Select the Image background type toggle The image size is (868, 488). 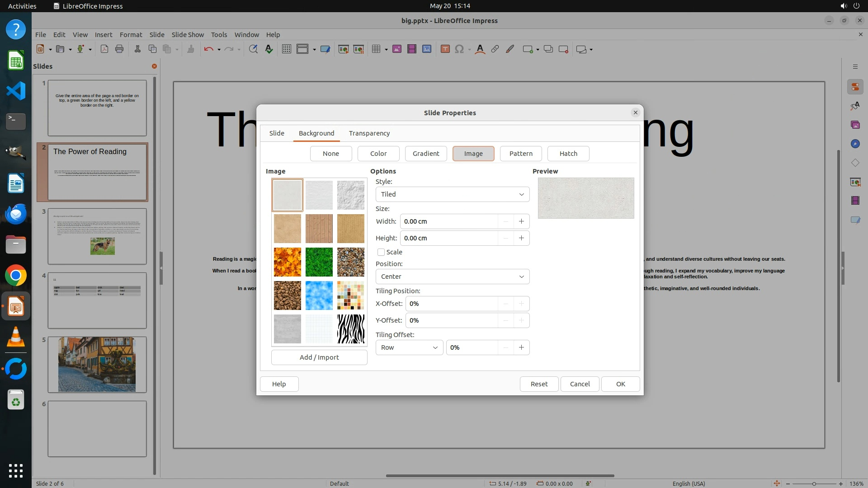(x=473, y=154)
